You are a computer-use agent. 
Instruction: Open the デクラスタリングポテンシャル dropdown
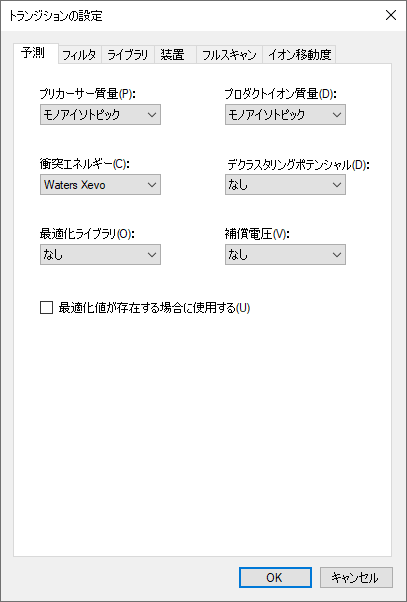(285, 185)
